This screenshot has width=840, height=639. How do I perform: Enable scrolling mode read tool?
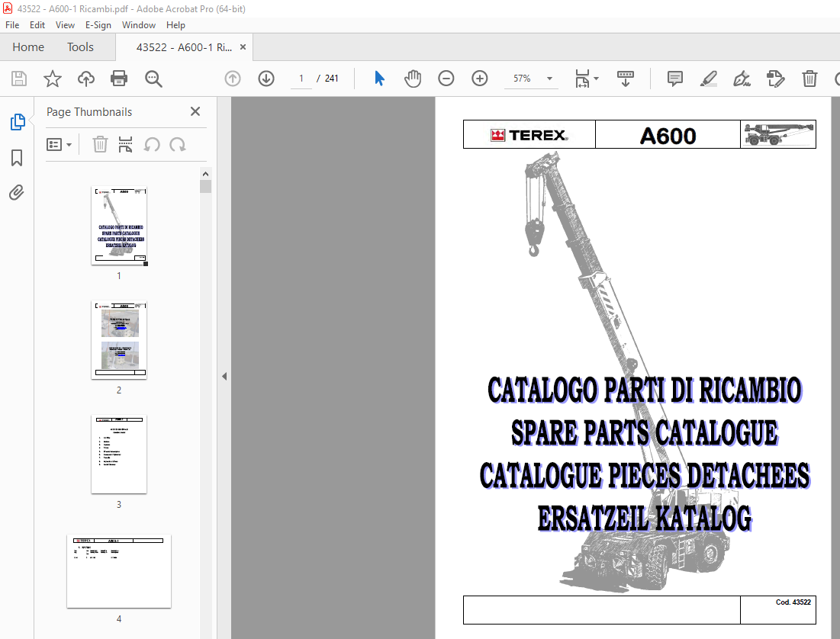(625, 79)
